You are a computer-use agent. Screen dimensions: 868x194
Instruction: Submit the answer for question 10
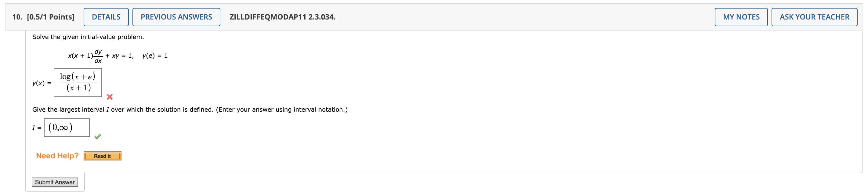[x=54, y=182]
